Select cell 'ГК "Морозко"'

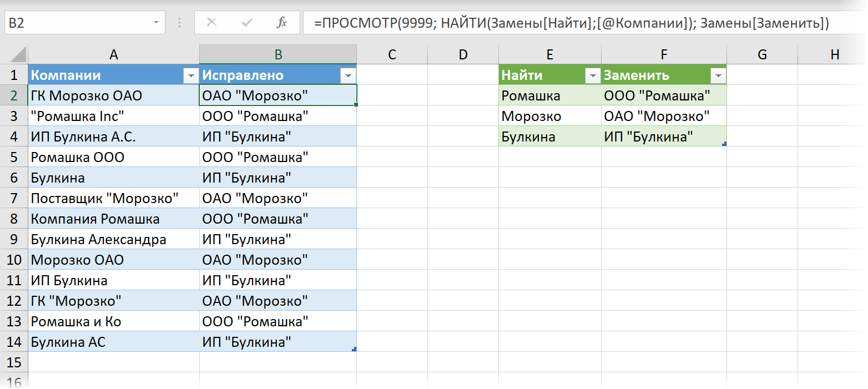tap(114, 301)
